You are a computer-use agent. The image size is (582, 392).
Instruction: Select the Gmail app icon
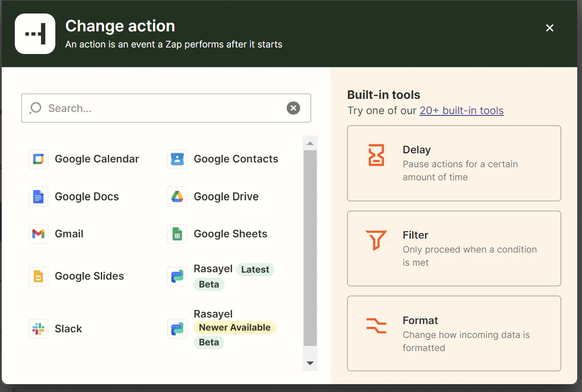(38, 234)
